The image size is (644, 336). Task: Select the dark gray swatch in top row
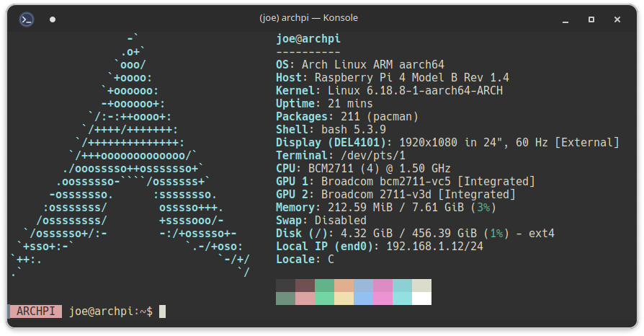pos(285,285)
